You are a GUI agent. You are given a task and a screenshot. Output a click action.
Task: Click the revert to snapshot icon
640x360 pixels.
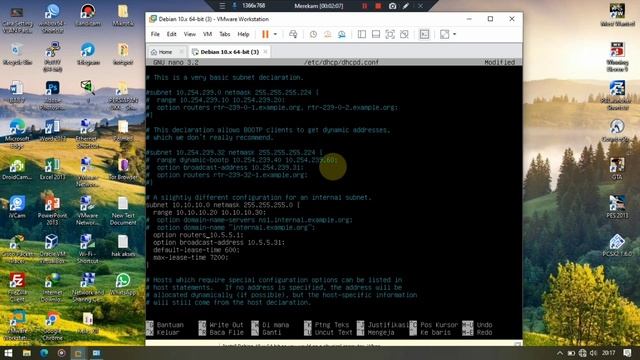327,34
